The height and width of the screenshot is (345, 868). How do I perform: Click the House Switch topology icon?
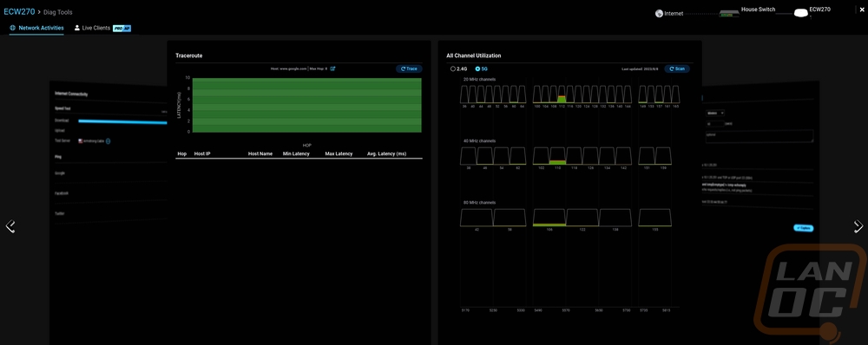(728, 15)
